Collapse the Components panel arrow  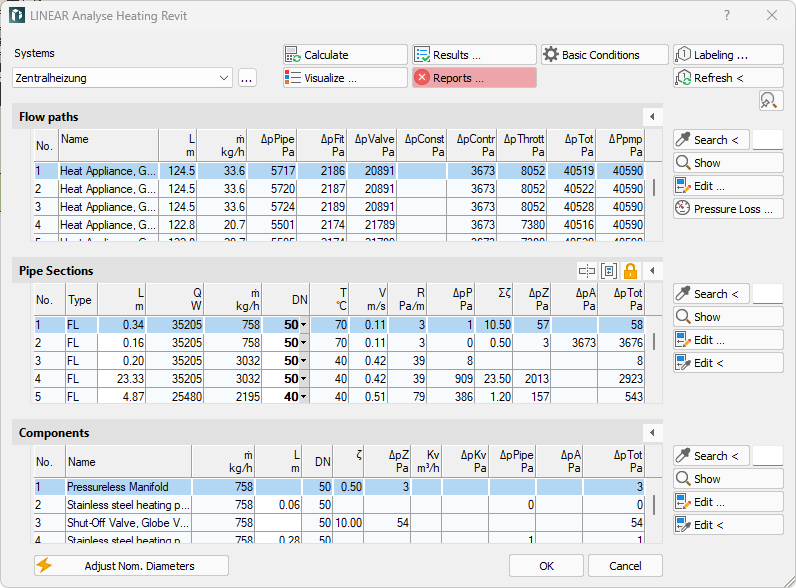[x=652, y=433]
